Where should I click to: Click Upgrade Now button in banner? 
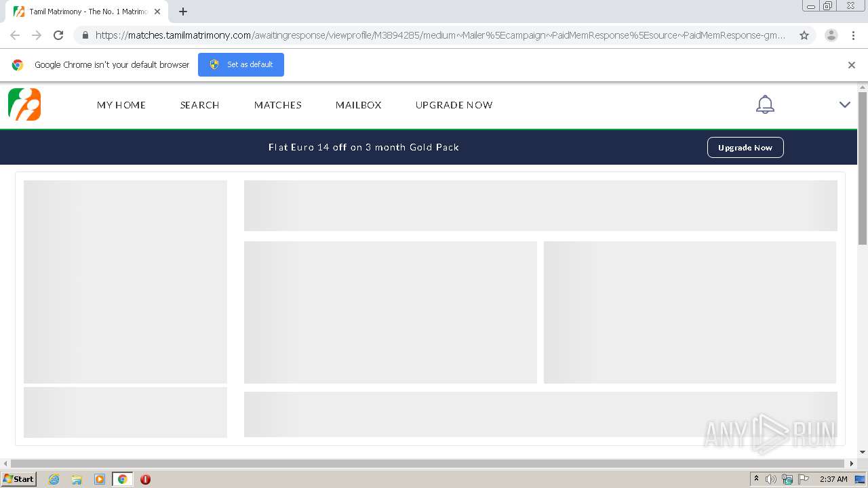[745, 148]
